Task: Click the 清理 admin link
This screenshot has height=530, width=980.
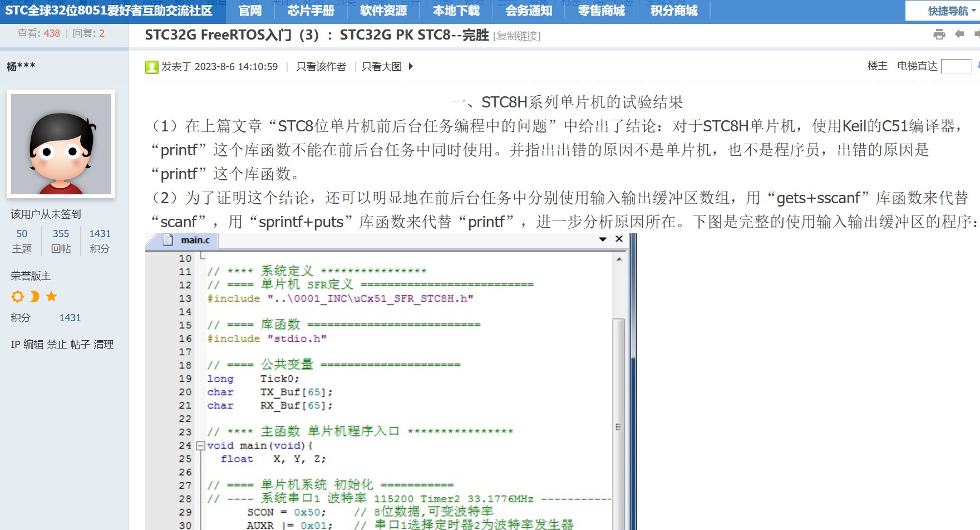Action: click(x=104, y=345)
